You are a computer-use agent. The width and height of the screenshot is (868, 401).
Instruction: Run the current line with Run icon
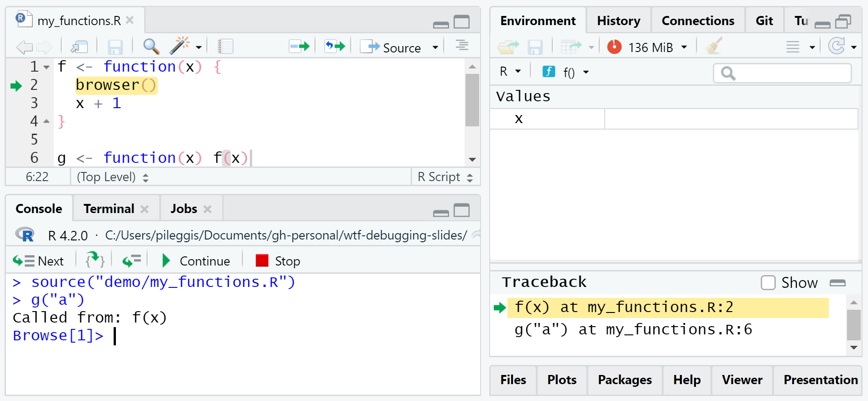click(x=299, y=47)
